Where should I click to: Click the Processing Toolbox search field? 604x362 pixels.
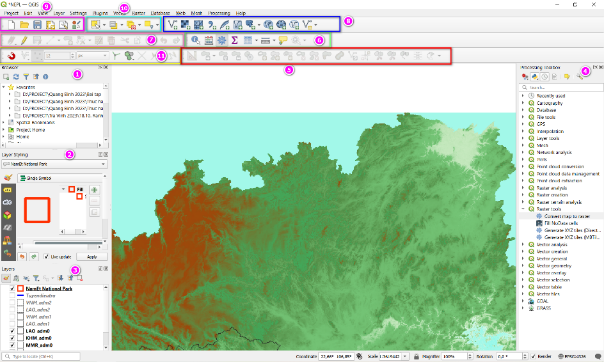561,87
